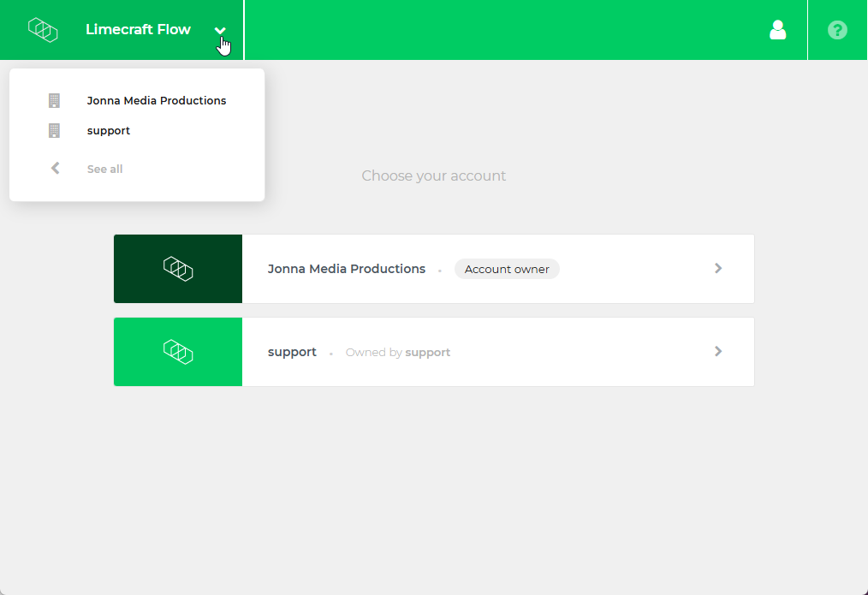This screenshot has height=595, width=868.
Task: Click the Choose your account heading
Action: click(x=433, y=176)
